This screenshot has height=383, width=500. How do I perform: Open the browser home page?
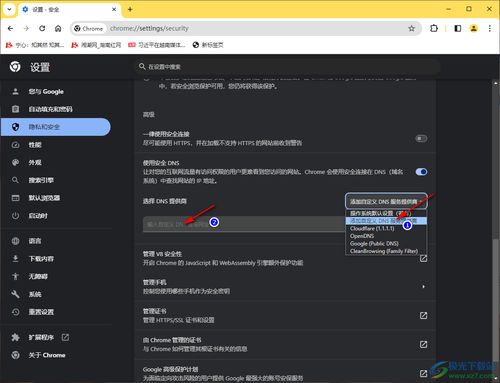(58, 29)
